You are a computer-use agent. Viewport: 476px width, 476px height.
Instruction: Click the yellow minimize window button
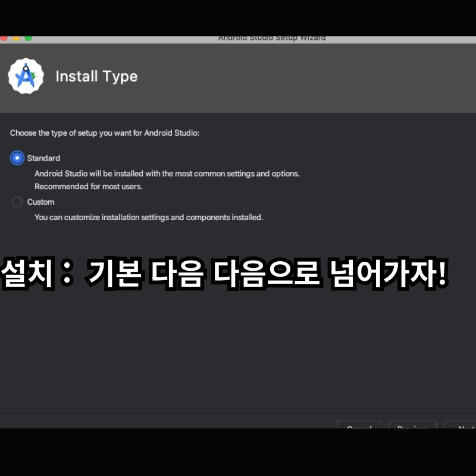[x=16, y=38]
